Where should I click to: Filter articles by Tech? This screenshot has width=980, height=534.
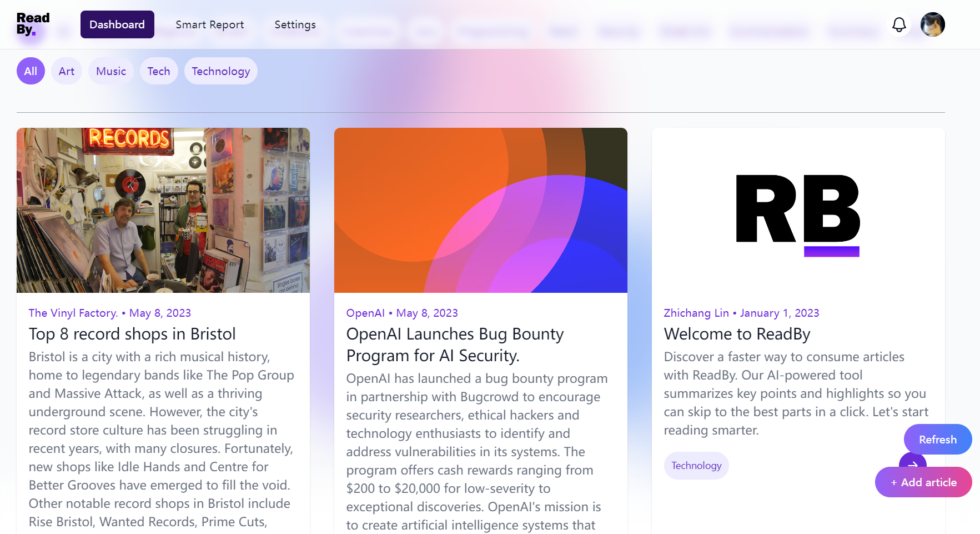click(159, 71)
